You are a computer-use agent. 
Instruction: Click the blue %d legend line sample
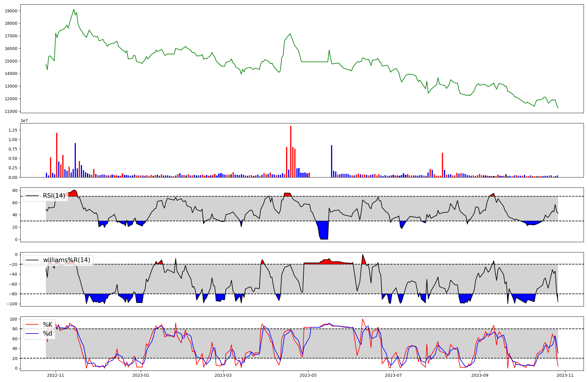32,333
